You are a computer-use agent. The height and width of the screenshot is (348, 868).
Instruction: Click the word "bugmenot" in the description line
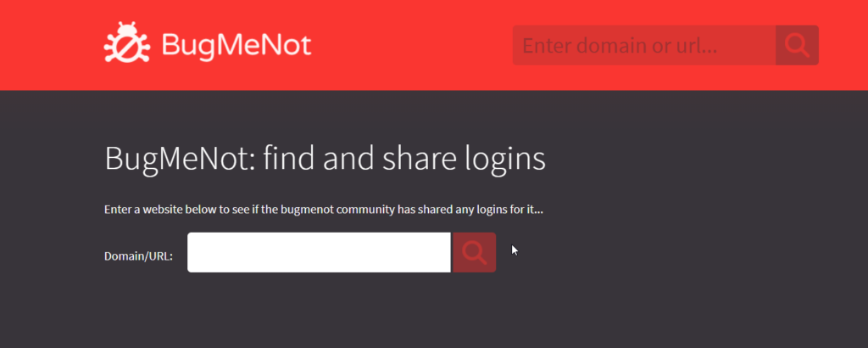(303, 210)
